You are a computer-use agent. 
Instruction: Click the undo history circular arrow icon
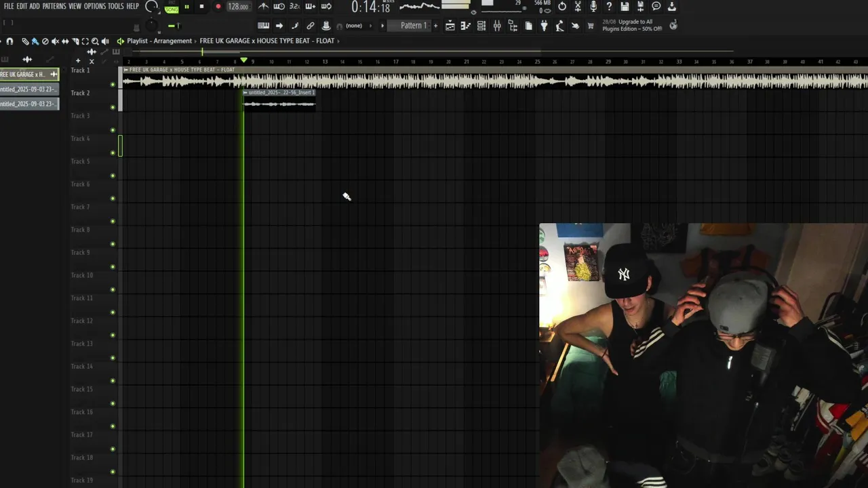coord(562,7)
